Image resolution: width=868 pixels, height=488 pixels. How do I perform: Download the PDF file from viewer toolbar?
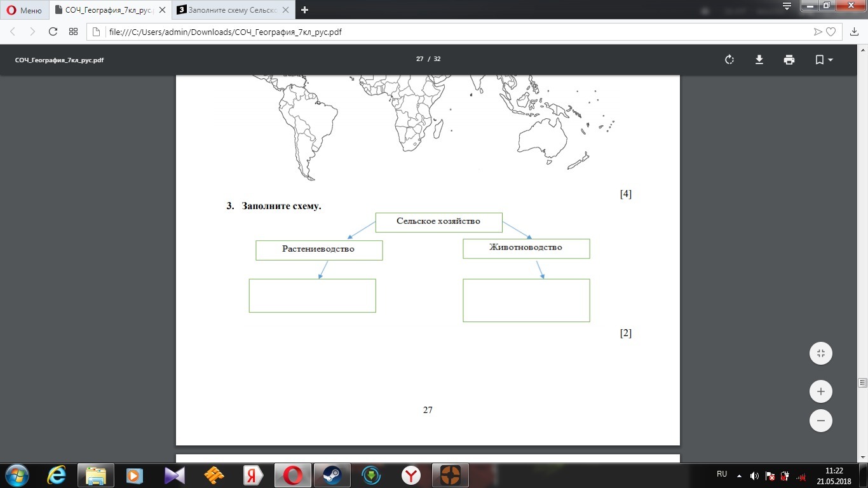pos(759,60)
